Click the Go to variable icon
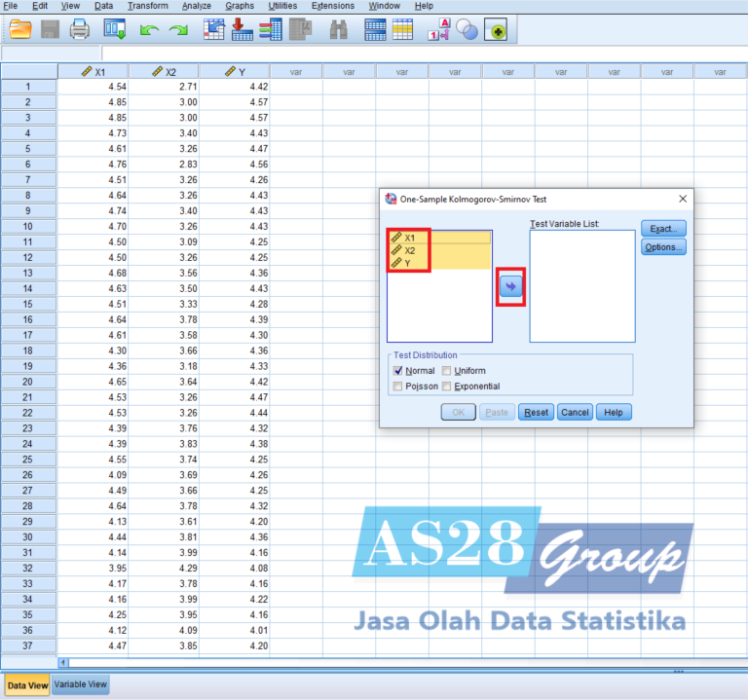The width and height of the screenshot is (748, 700). 243,29
